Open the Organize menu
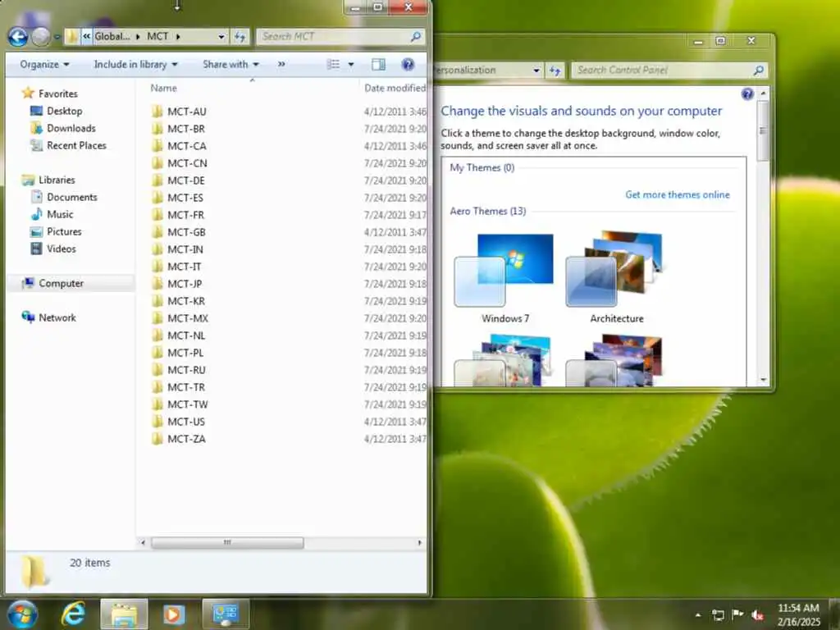Screen dimensions: 840x630 click(x=44, y=64)
